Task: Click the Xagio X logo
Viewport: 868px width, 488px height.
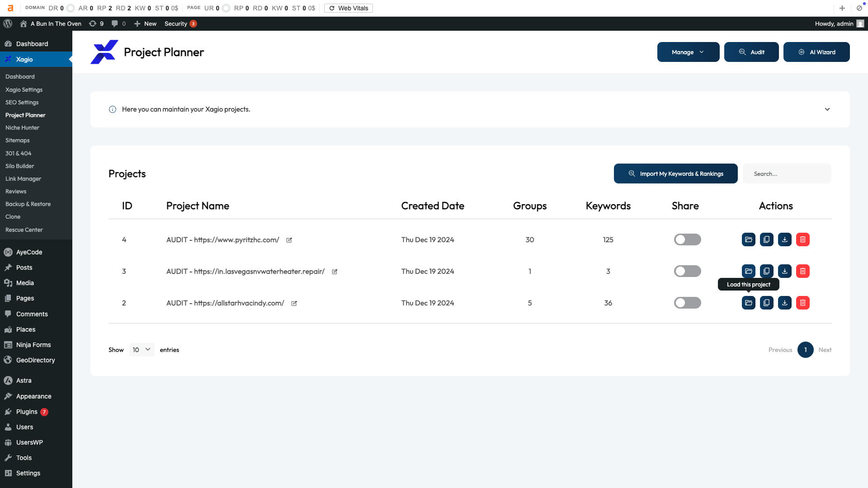Action: [104, 52]
